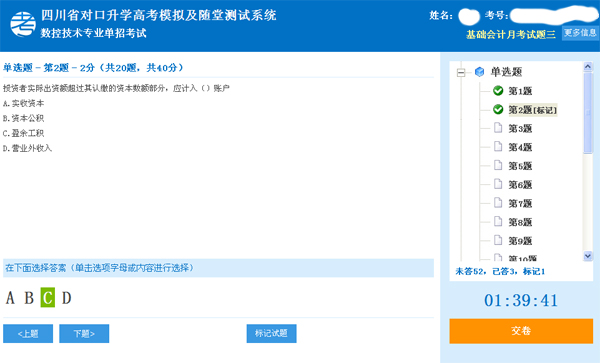Click the green checkmark icon of 第2题
Screen dimensions: 600x363
pos(498,109)
